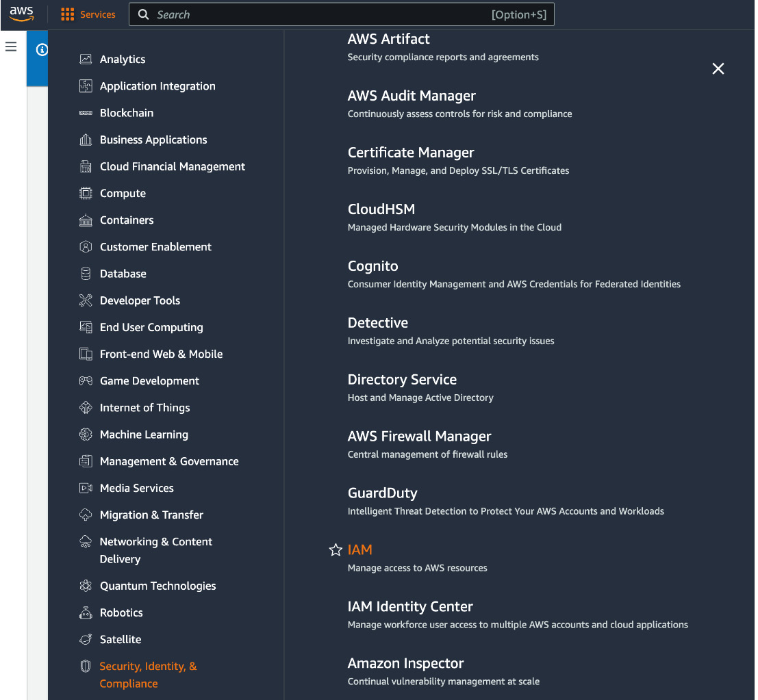
Task: Favorite IAM with the star icon
Action: pos(336,549)
